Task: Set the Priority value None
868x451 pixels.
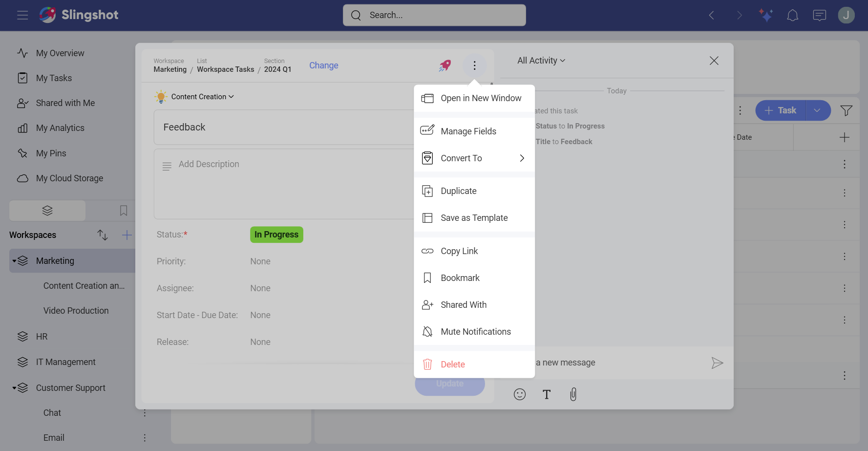Action: [260, 261]
